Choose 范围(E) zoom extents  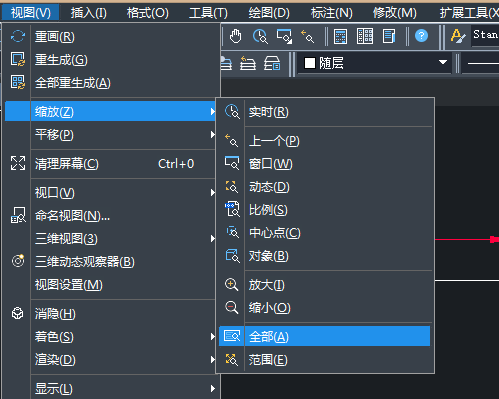pos(324,360)
